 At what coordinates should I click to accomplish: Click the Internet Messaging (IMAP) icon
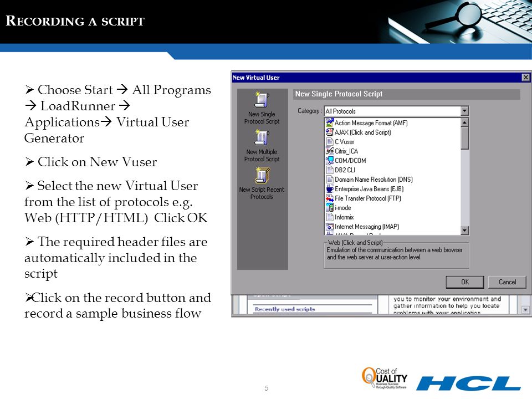[329, 226]
